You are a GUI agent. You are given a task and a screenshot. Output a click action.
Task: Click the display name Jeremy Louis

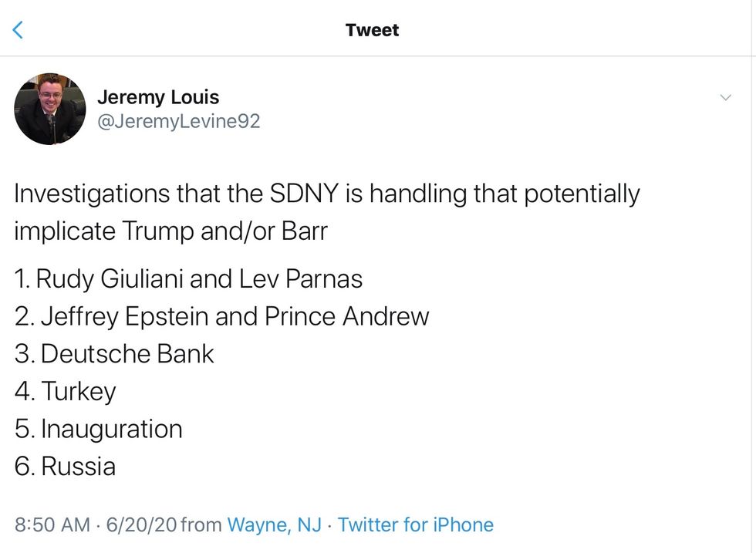tap(158, 97)
